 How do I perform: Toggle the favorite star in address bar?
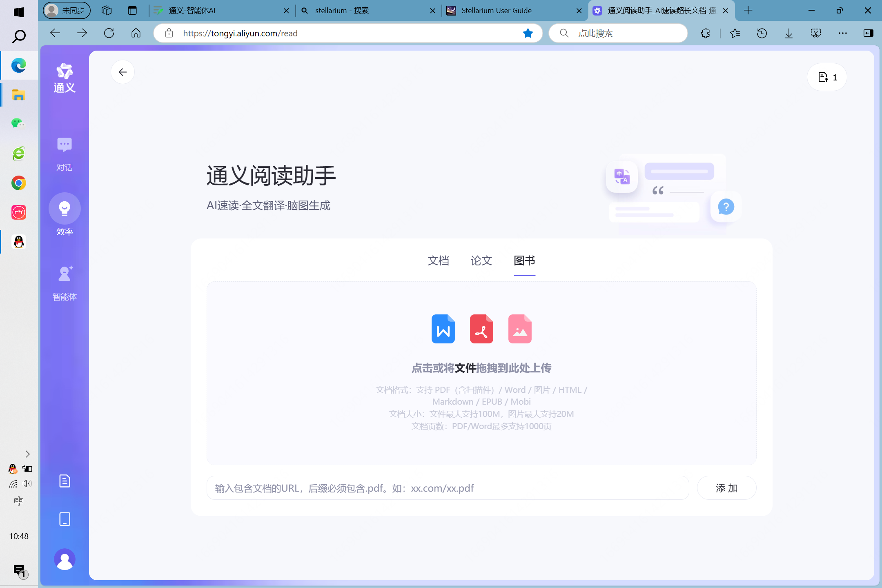coord(528,33)
